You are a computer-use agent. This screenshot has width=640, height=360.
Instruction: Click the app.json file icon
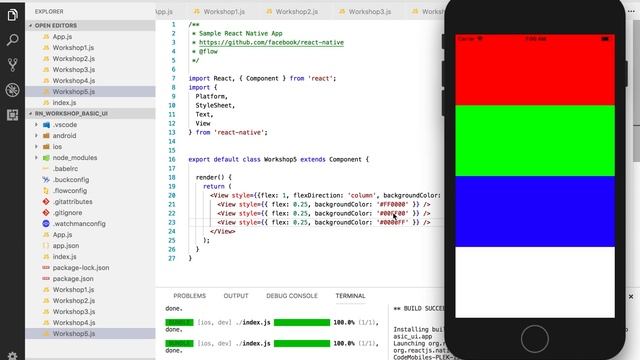pyautogui.click(x=46, y=246)
